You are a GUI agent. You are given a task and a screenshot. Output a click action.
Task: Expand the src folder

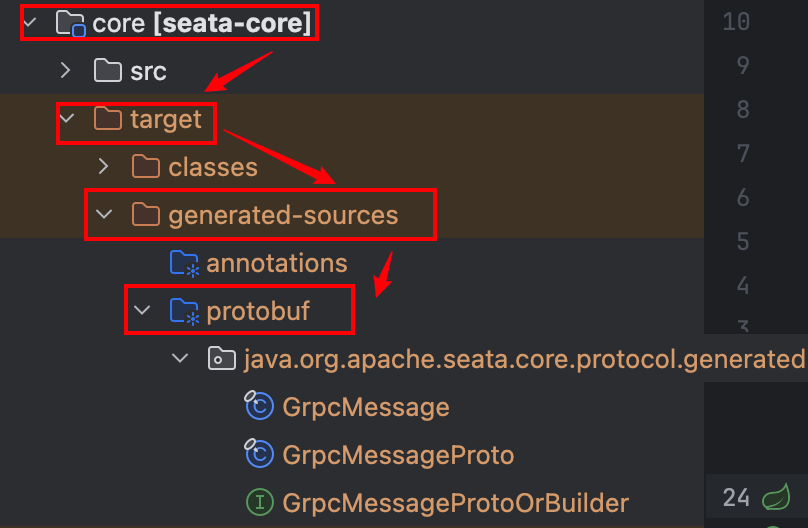click(65, 71)
